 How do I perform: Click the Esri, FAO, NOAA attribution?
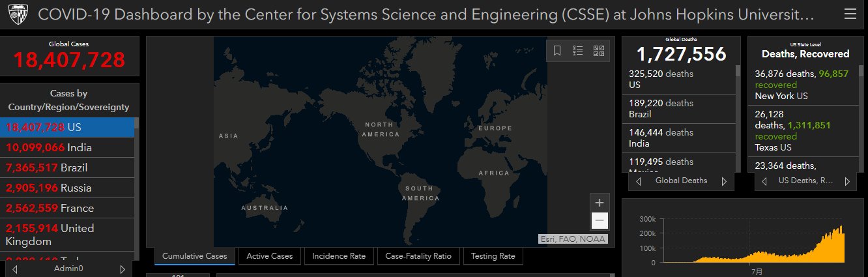click(x=573, y=239)
